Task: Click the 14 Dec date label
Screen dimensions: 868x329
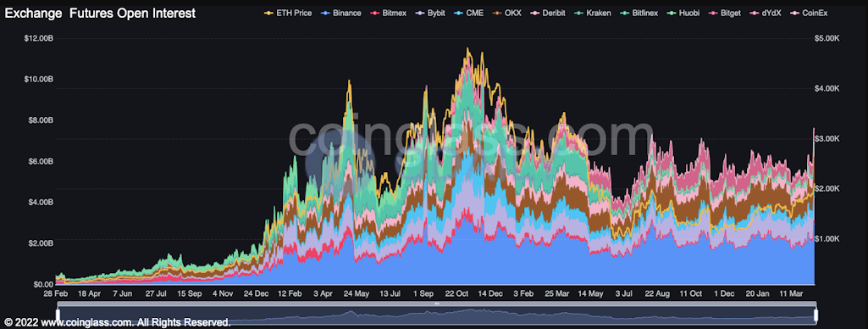Action: 489,293
